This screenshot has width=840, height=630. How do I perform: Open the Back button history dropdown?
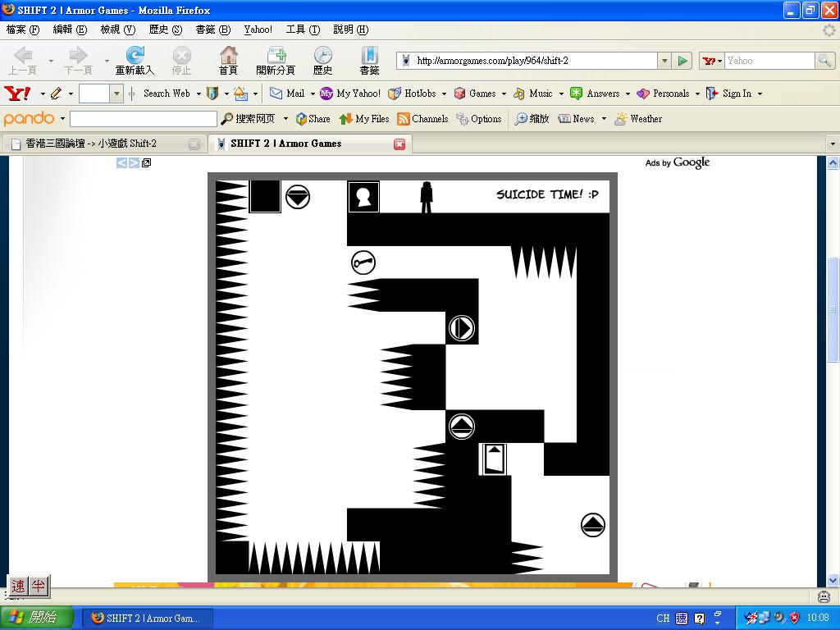[x=51, y=61]
